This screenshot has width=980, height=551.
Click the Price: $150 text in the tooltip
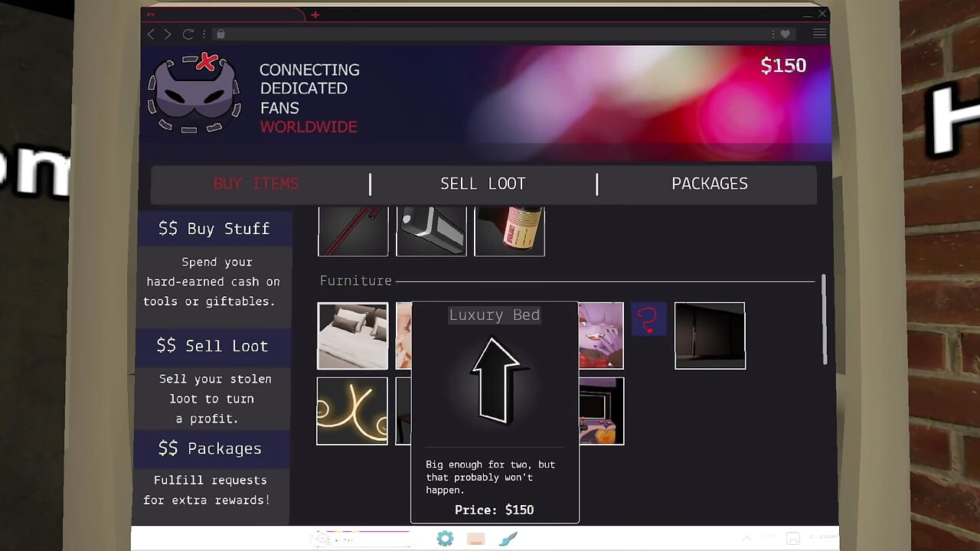point(495,510)
